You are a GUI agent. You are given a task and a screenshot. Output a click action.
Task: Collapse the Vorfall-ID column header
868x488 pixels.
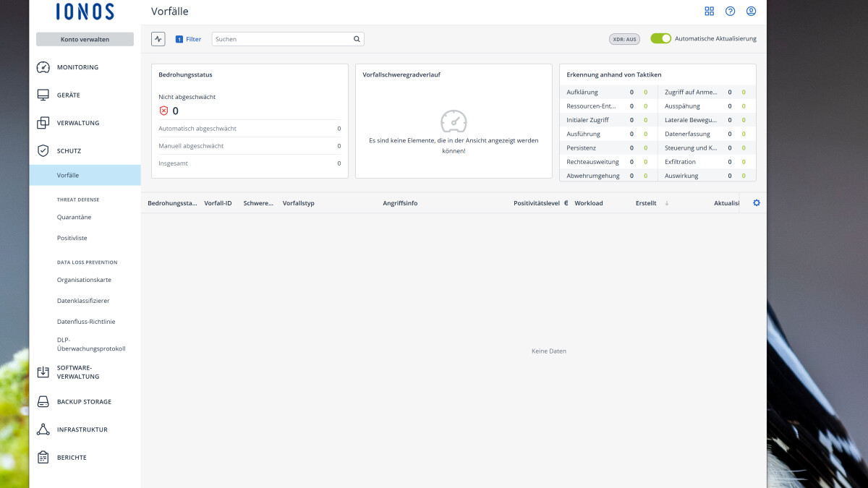[218, 203]
